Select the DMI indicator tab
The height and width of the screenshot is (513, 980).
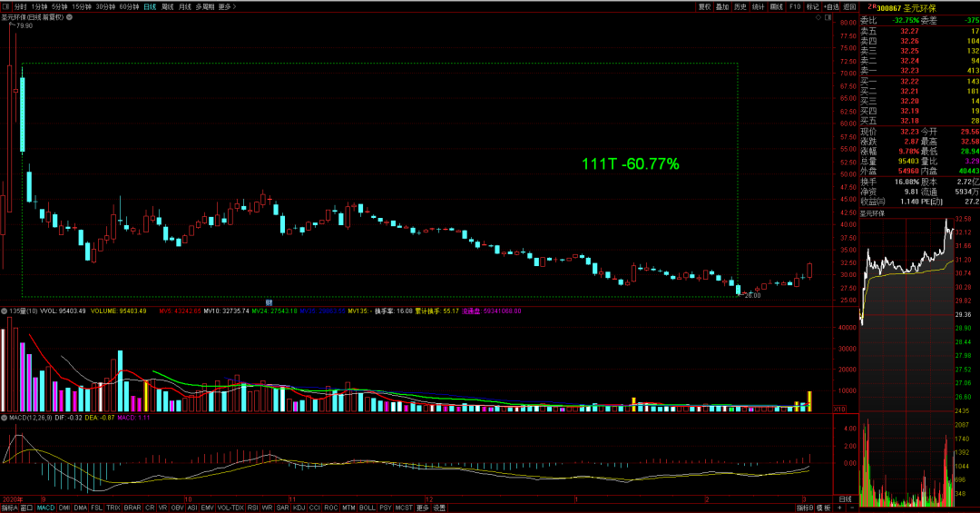point(64,508)
